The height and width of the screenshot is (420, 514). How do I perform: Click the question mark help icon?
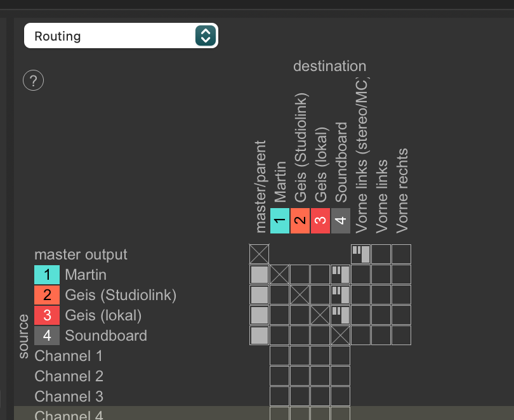tap(33, 81)
